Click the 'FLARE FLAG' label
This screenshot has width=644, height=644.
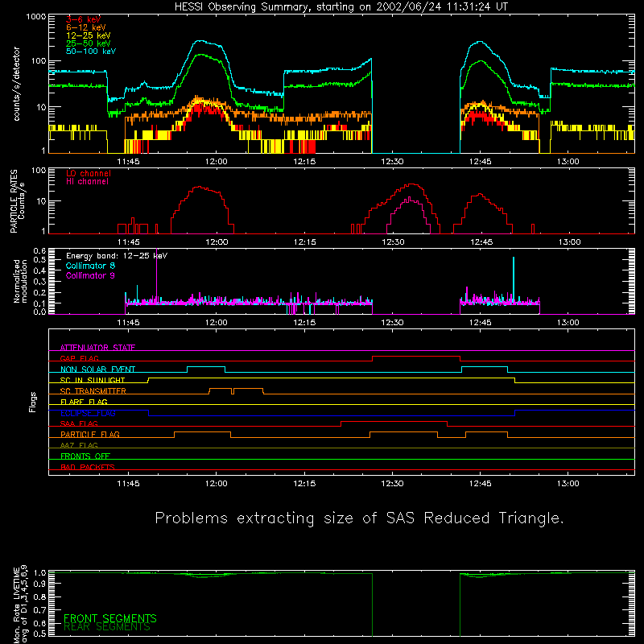click(84, 402)
